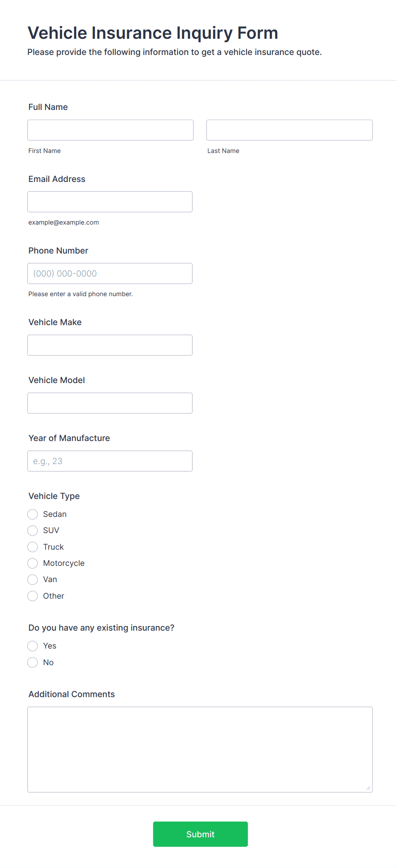Click the Phone Number input box
This screenshot has width=396, height=868.
(110, 274)
